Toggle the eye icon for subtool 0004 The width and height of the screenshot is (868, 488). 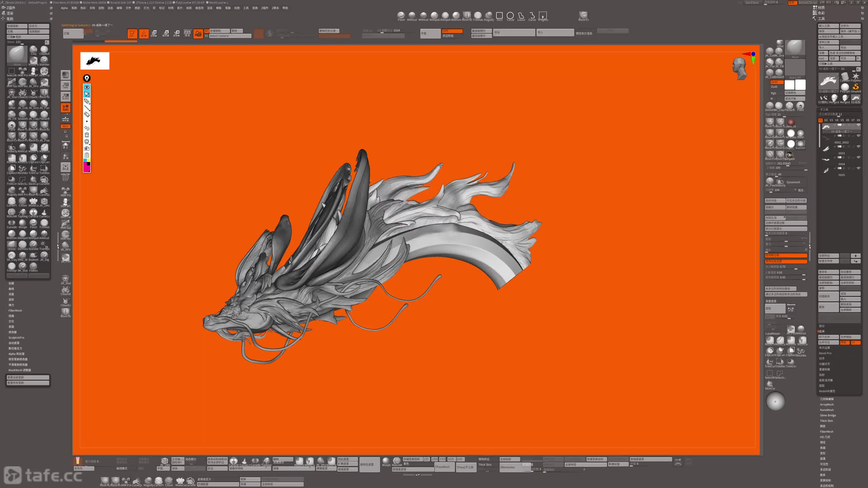pyautogui.click(x=859, y=158)
